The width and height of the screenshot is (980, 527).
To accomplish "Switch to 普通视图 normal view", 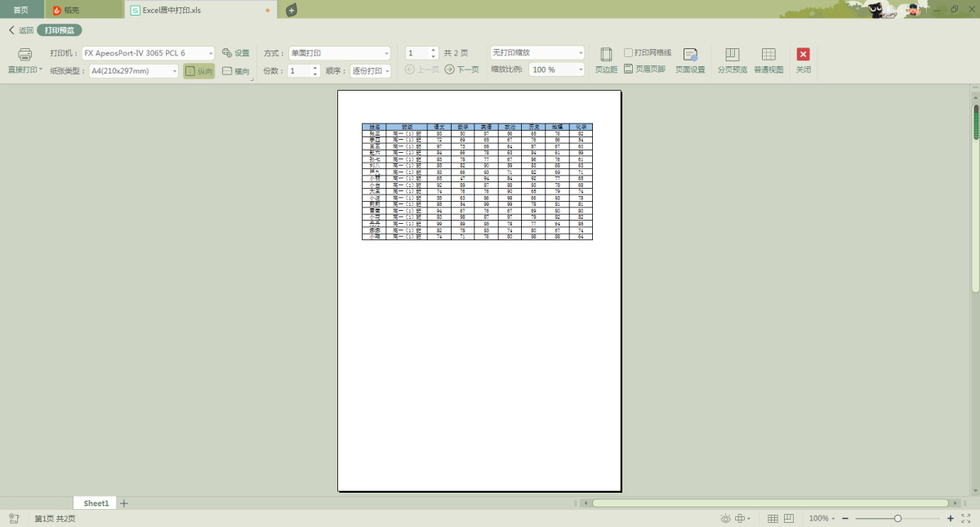I will (768, 55).
